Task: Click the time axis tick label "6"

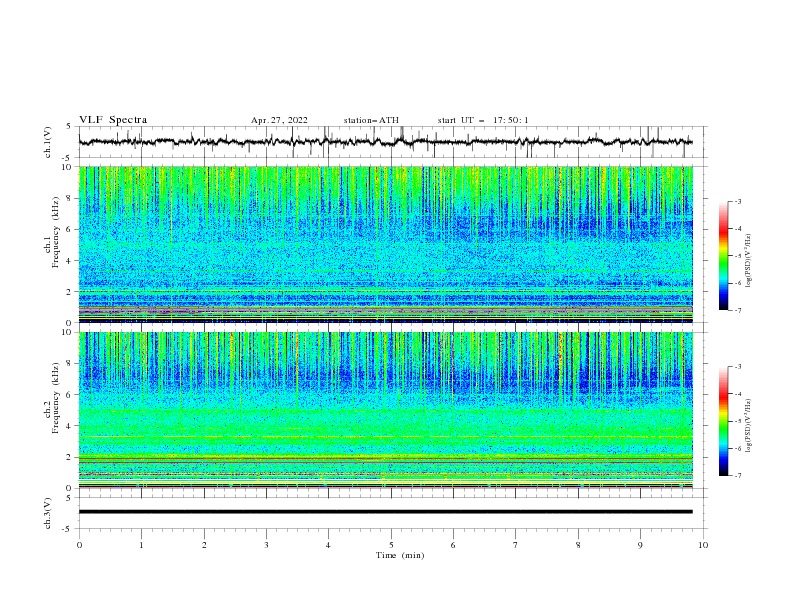Action: (x=453, y=545)
